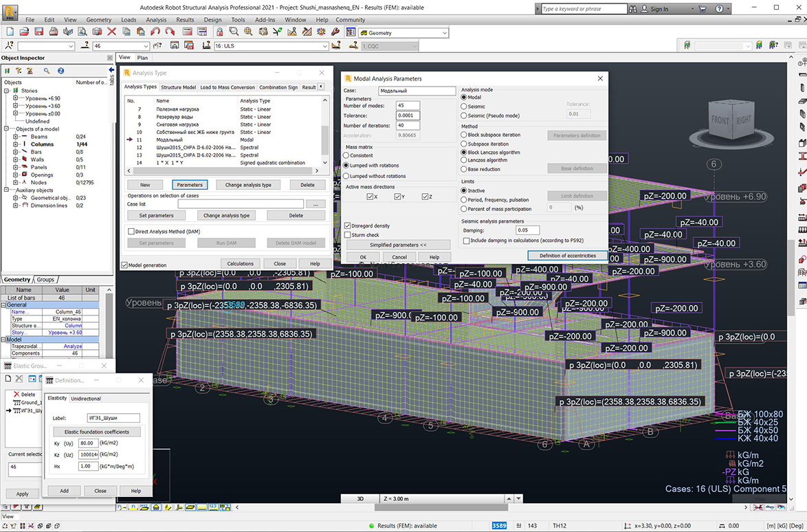Expand the Walls tree node
The image size is (807, 532).
pyautogui.click(x=15, y=159)
